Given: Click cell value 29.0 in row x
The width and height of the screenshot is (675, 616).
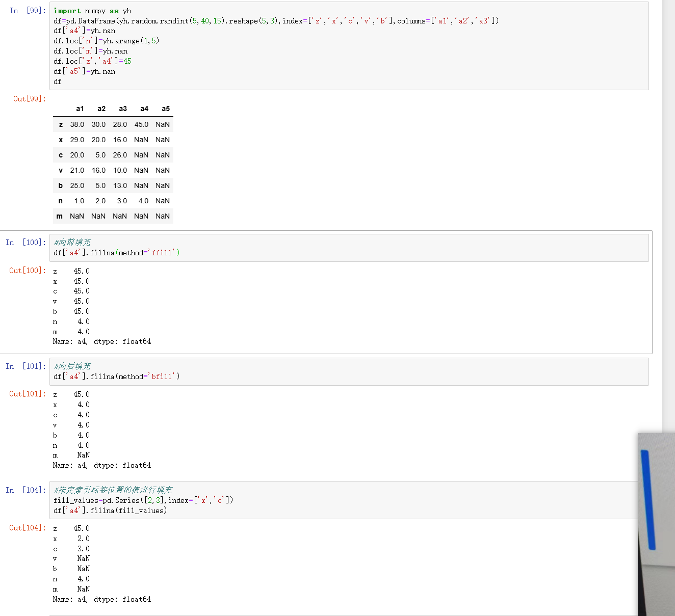Looking at the screenshot, I should pyautogui.click(x=77, y=140).
